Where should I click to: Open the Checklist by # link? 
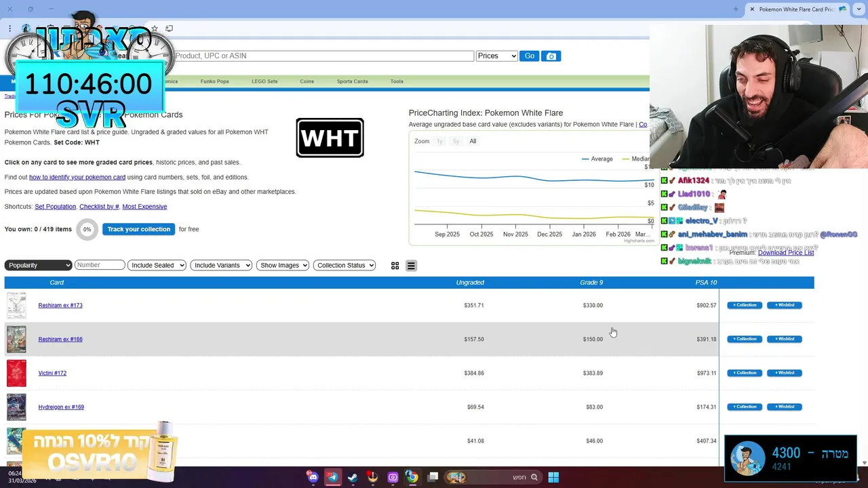pos(99,207)
